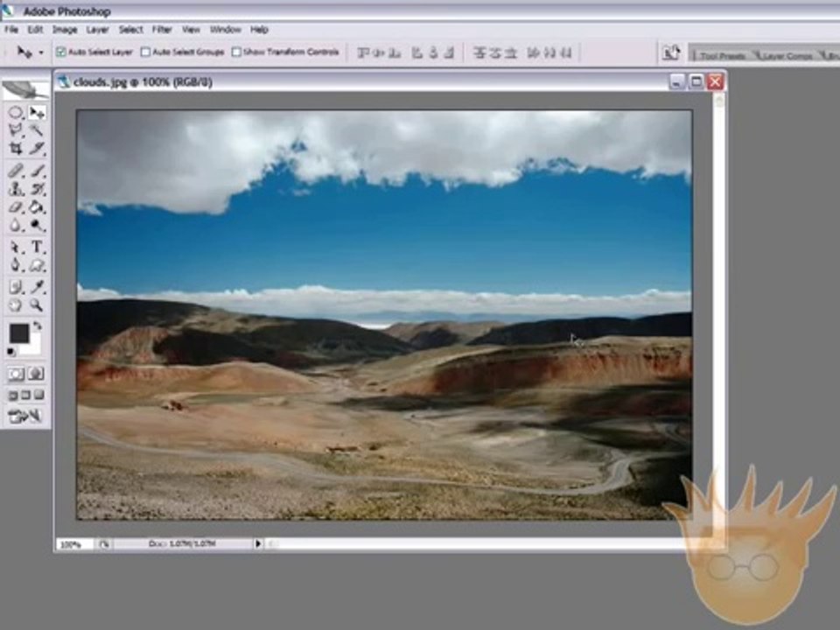Select the Zoom magnifier tool
Image resolution: width=840 pixels, height=630 pixels.
(37, 305)
